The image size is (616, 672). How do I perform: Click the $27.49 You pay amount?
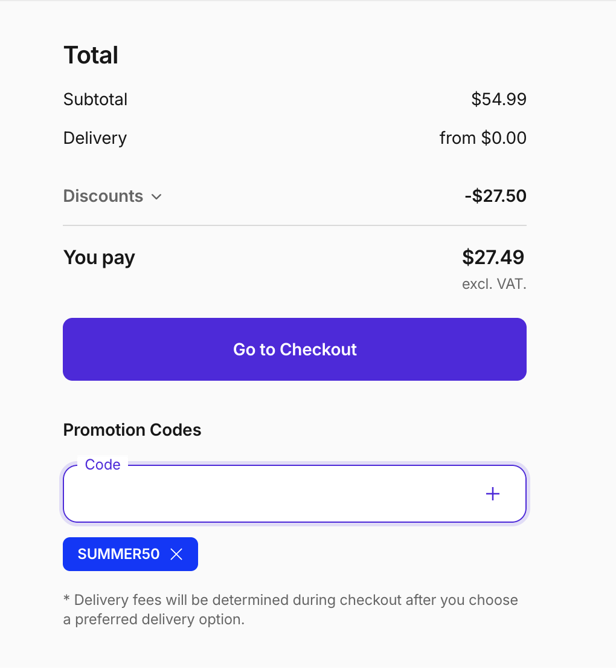click(x=493, y=257)
